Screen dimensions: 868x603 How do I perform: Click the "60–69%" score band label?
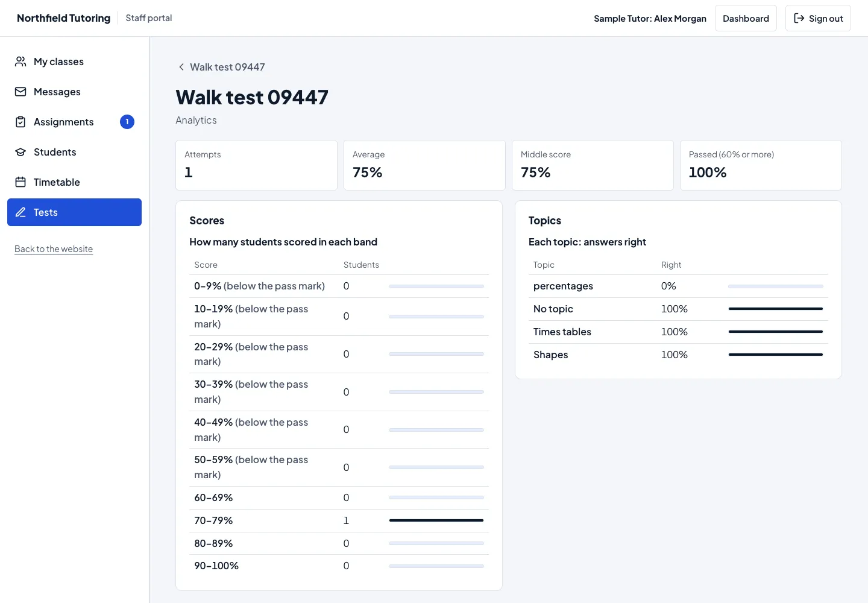pos(213,497)
